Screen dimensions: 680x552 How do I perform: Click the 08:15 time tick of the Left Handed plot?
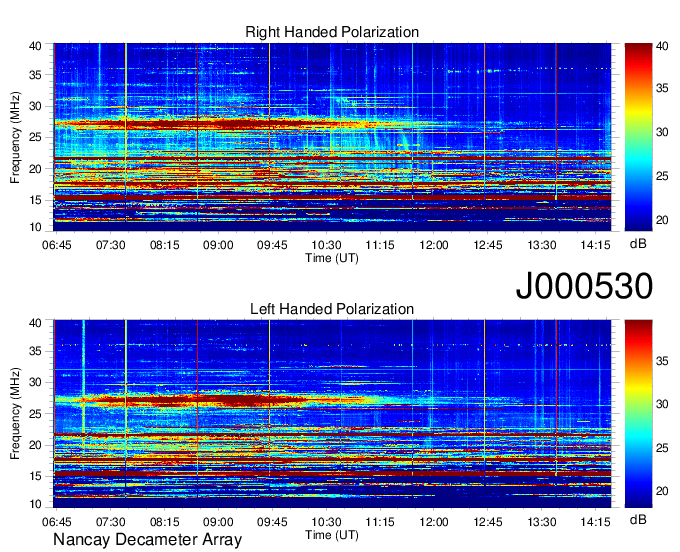coord(164,522)
